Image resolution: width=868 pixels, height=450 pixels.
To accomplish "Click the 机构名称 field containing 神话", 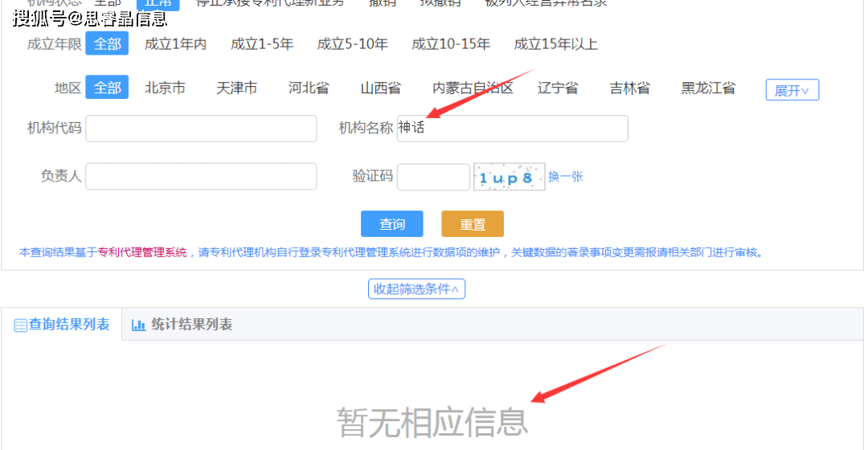I will pyautogui.click(x=512, y=129).
